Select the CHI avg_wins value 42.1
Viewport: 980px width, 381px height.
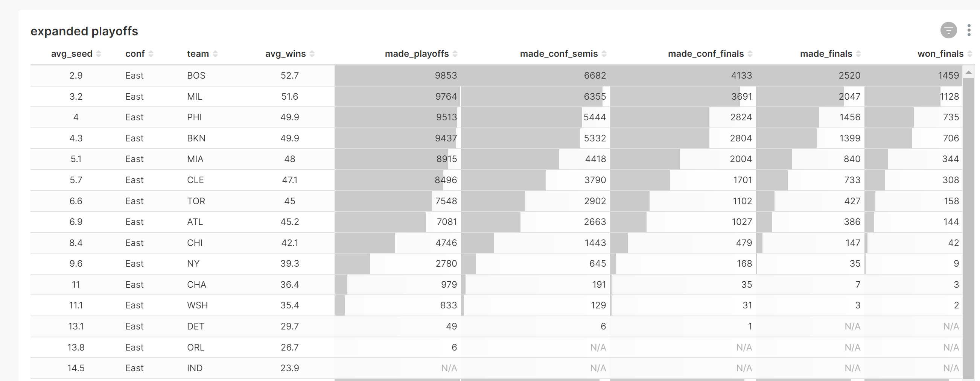pos(289,243)
